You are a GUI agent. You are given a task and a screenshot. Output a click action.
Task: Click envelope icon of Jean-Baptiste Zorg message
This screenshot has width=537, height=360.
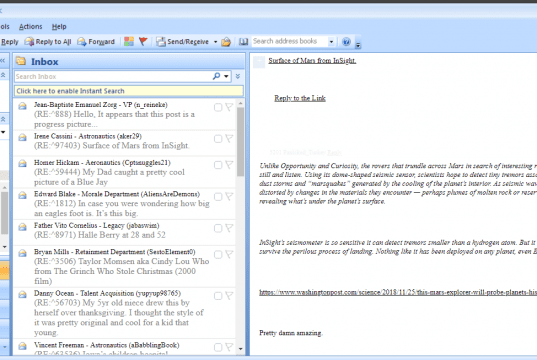click(x=23, y=106)
